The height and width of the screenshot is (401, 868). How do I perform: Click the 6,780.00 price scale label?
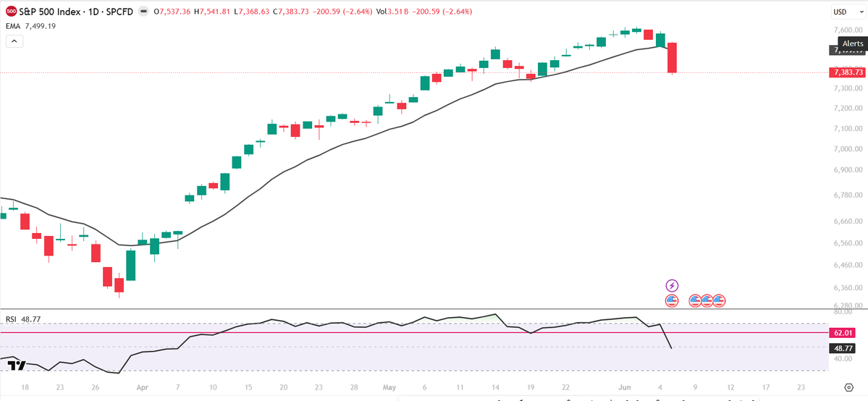847,195
